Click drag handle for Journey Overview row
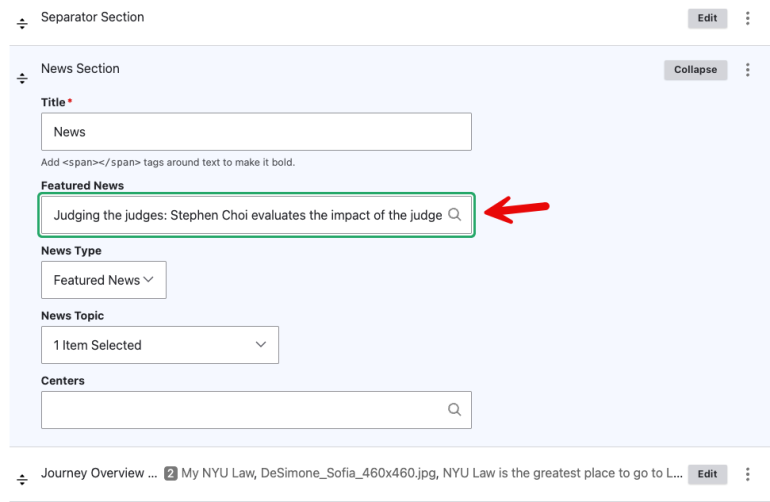770x502 pixels. [x=22, y=475]
